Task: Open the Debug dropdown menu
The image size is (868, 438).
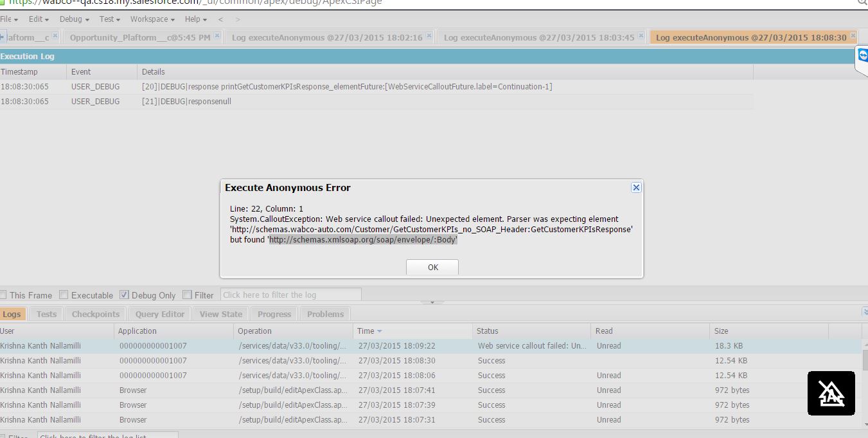Action: pyautogui.click(x=74, y=19)
